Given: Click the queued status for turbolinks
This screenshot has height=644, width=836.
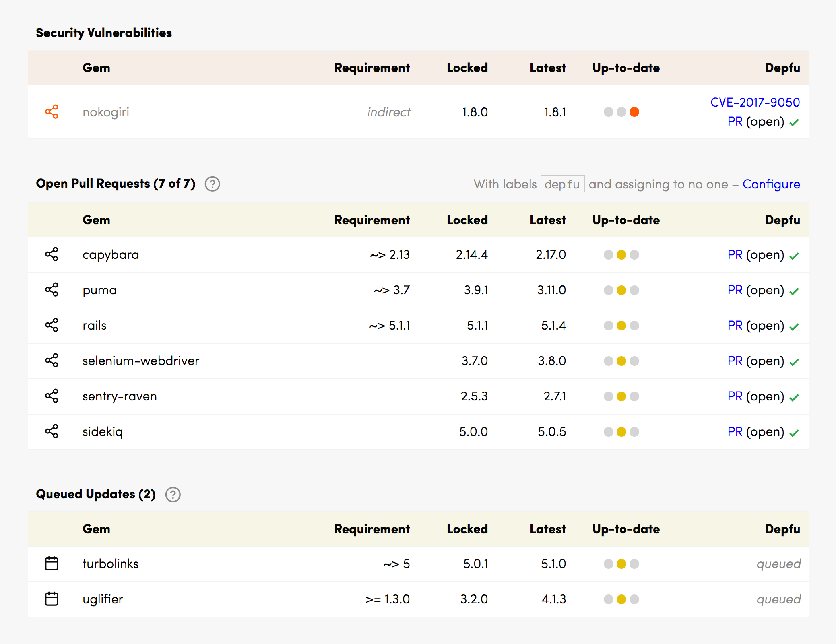Looking at the screenshot, I should pos(778,563).
